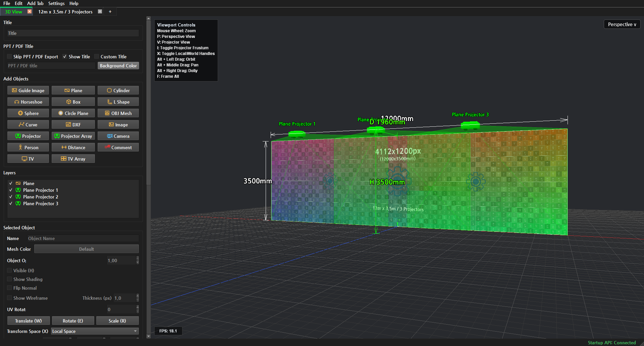Hide the Plane layer
The image size is (644, 346).
click(11, 183)
